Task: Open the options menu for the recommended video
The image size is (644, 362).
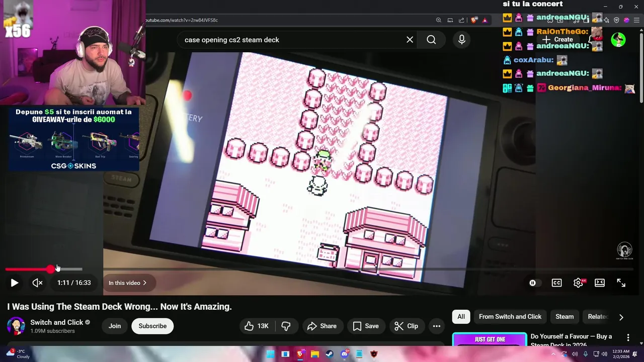Action: click(628, 337)
